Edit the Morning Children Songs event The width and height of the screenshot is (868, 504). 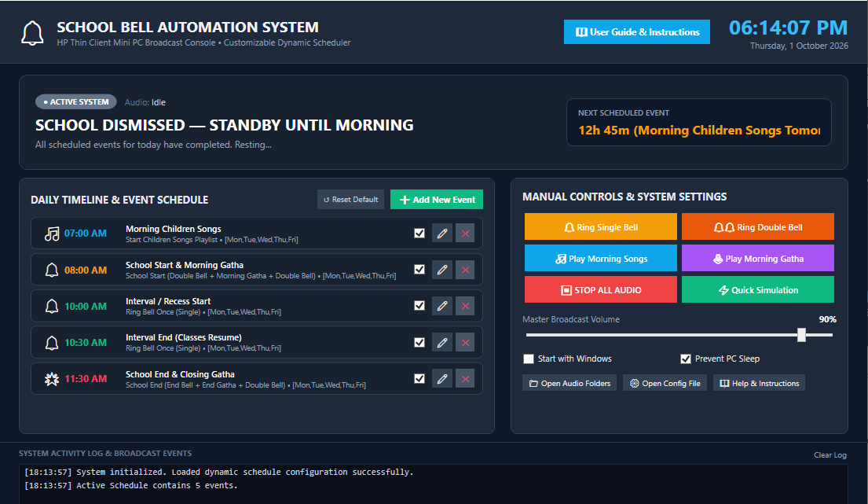(x=441, y=234)
